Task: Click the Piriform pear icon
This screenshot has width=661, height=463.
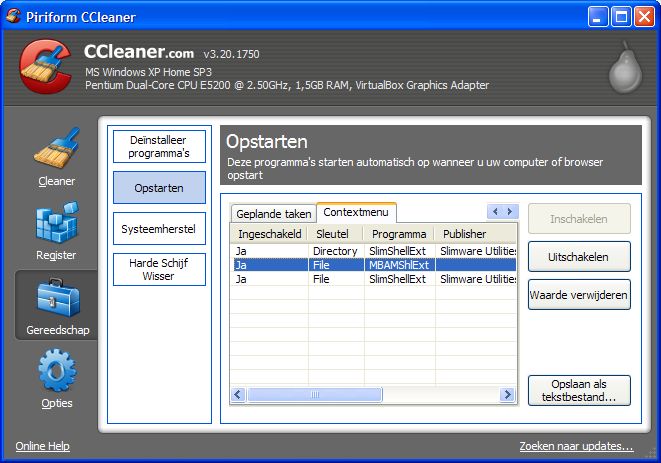Action: (x=624, y=67)
